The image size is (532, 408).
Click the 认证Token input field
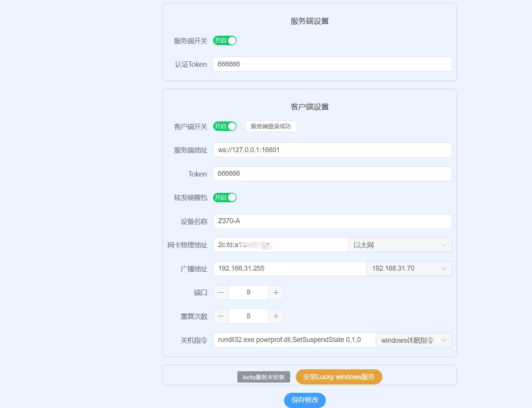332,64
